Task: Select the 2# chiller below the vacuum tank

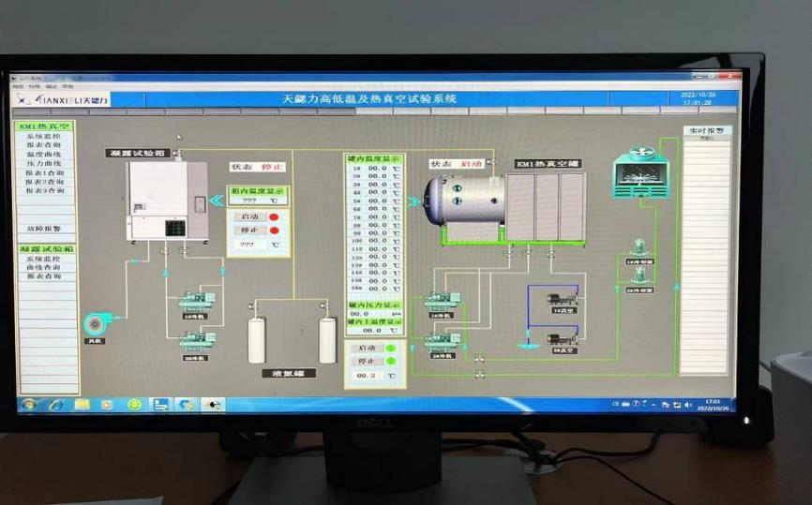Action: click(442, 341)
